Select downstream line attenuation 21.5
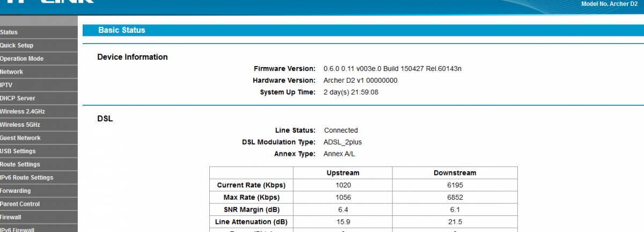The image size is (644, 232). point(455,222)
